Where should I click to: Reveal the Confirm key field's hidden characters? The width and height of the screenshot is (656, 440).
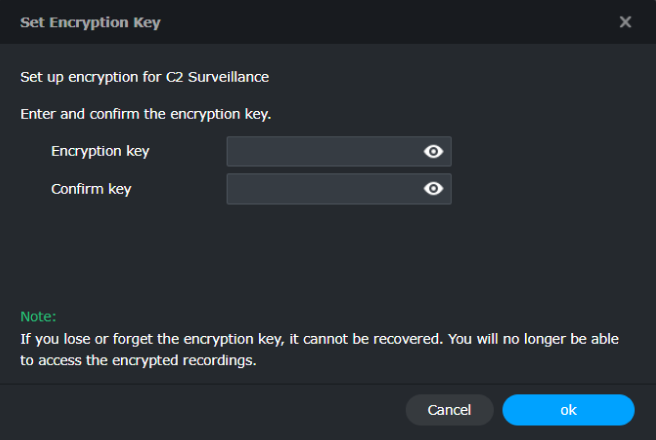click(x=433, y=189)
